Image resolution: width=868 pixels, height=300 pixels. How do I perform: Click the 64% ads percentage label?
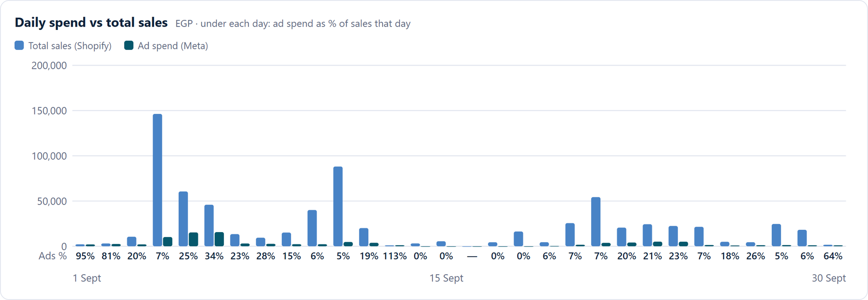click(833, 256)
